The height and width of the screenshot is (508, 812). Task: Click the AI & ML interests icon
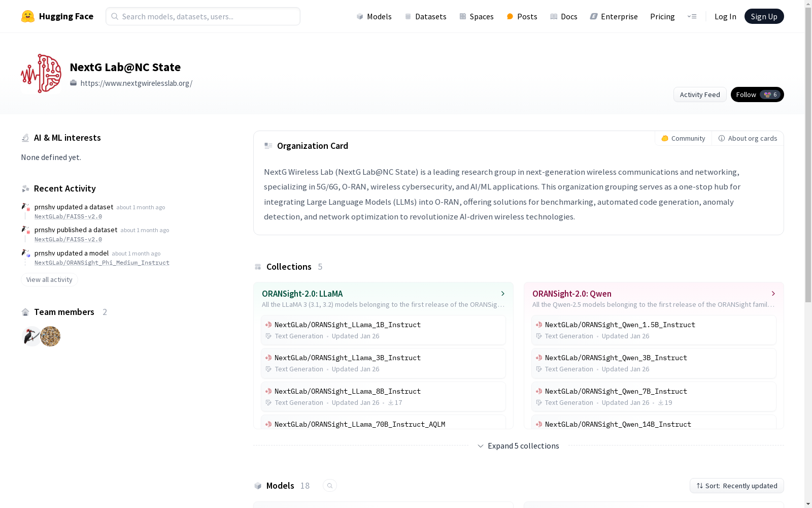coord(25,138)
